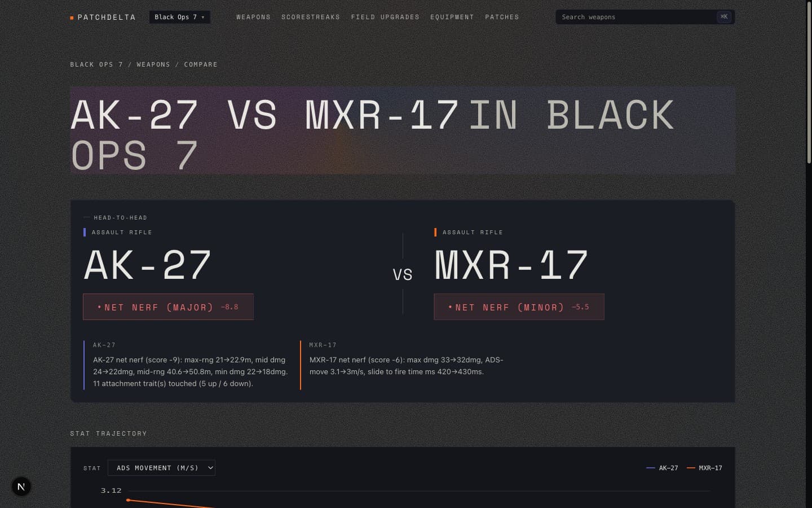Click the 3.12 axis value
Image resolution: width=812 pixels, height=508 pixels.
point(111,491)
